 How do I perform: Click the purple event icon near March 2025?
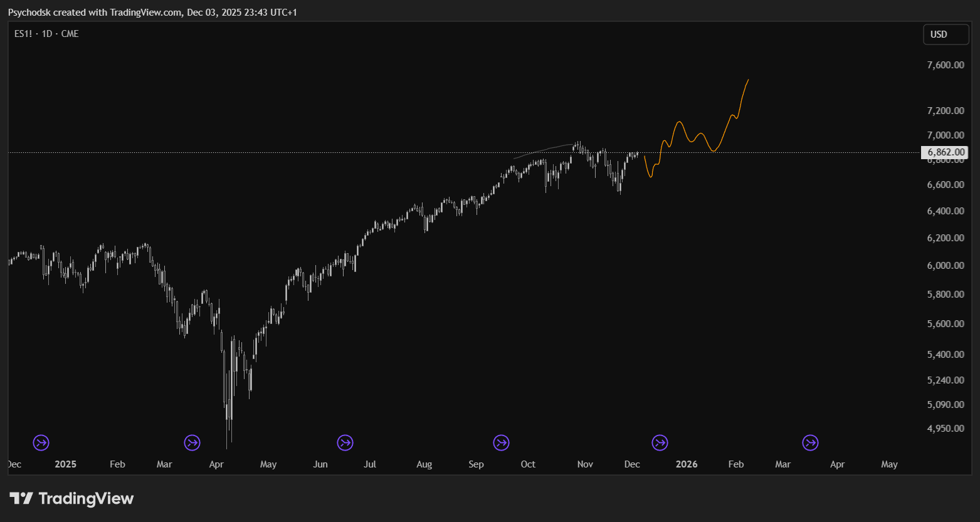coord(192,443)
